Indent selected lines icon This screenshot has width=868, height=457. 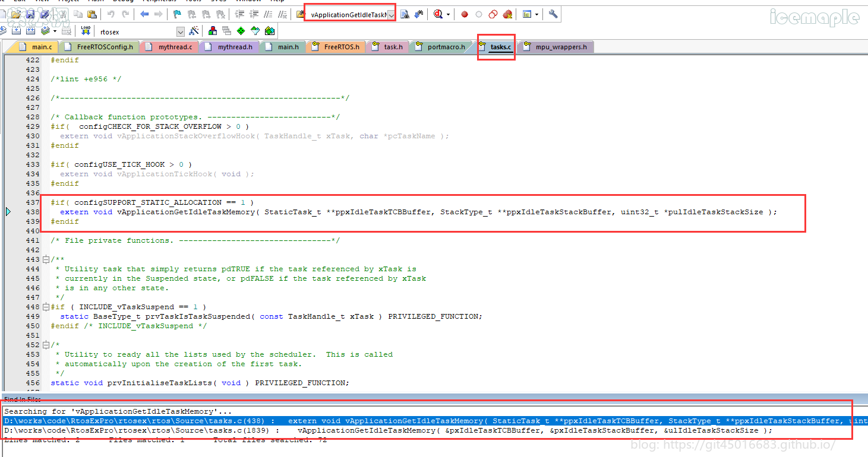pos(239,14)
